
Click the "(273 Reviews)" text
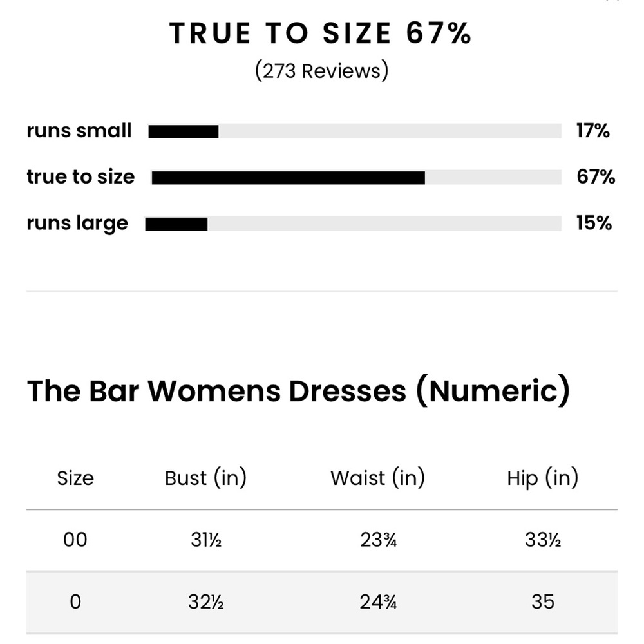pyautogui.click(x=321, y=70)
